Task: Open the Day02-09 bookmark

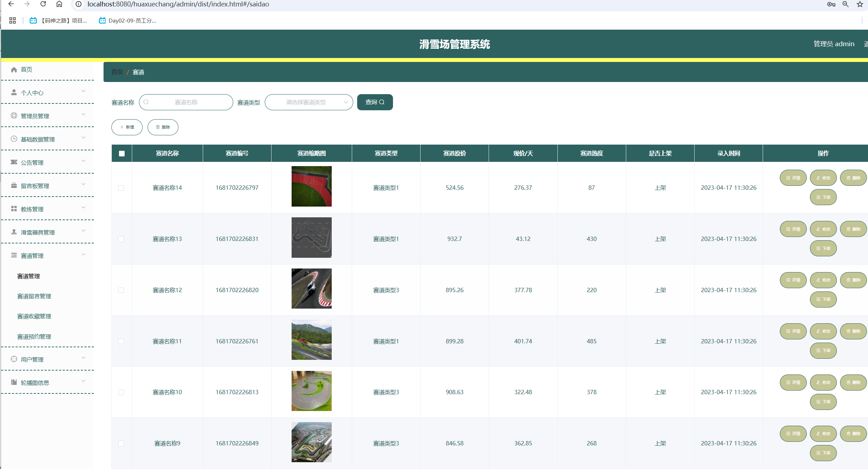Action: click(128, 20)
